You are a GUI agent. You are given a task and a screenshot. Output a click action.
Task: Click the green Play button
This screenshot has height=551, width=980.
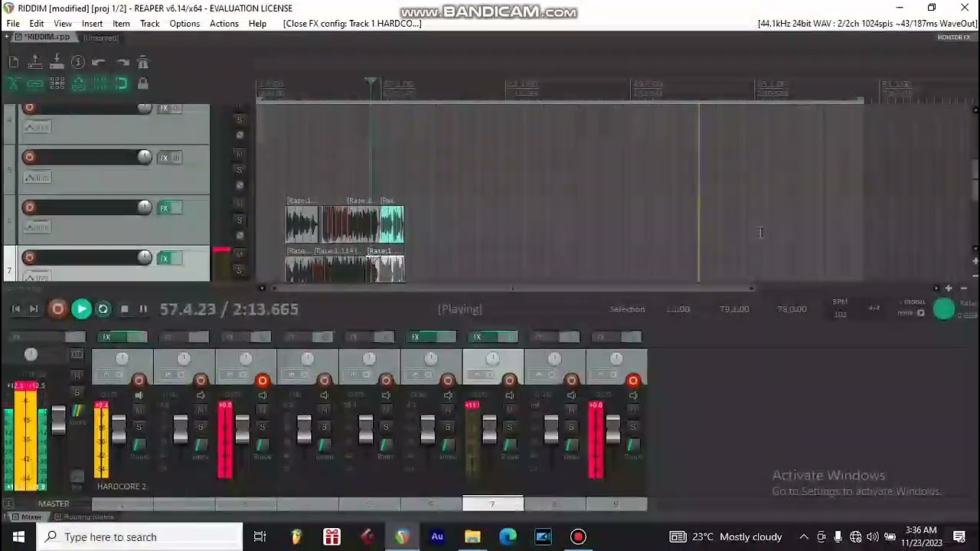(80, 309)
